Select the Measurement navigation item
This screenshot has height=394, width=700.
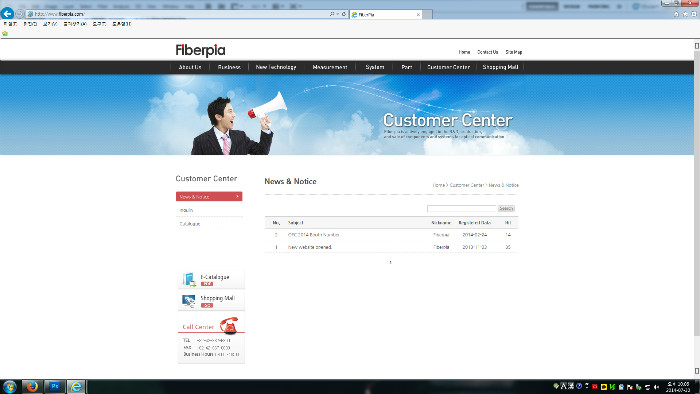(329, 67)
